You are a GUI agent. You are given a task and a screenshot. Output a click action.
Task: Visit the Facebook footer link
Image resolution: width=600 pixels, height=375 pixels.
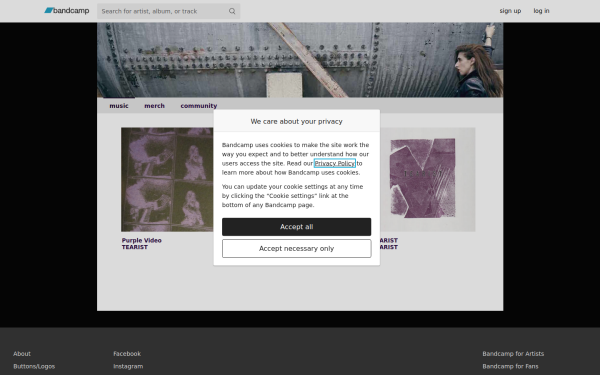point(127,354)
